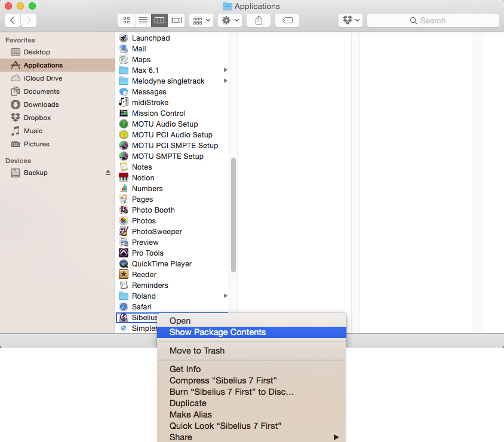Select the Photo Booth app icon
The height and width of the screenshot is (442, 504).
pos(124,210)
